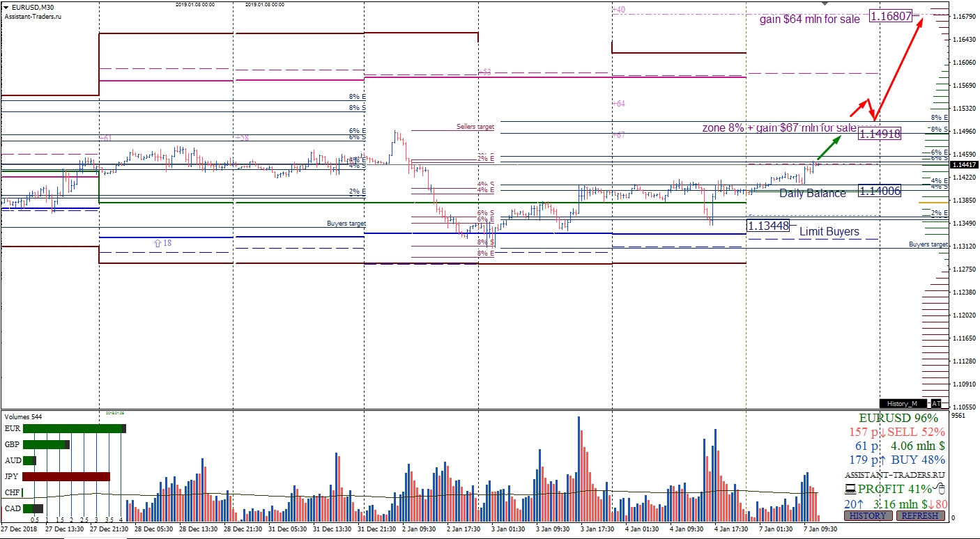Click the JPY strength bar

pyautogui.click(x=66, y=476)
